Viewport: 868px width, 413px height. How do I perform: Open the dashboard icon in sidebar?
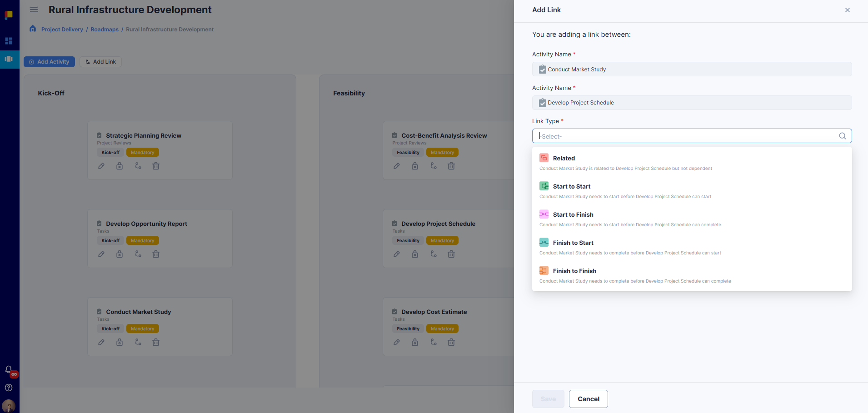[9, 41]
